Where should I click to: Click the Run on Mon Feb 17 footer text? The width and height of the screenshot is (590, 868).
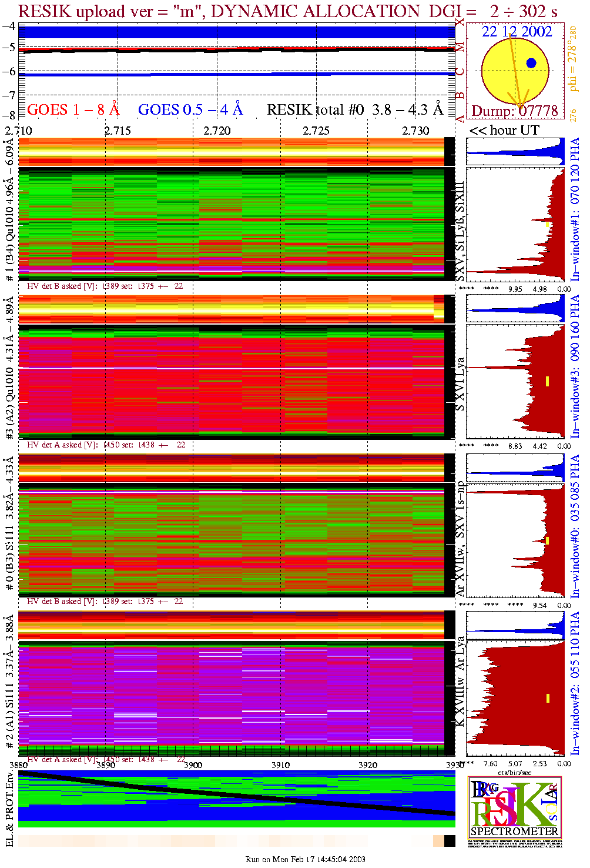point(305,859)
